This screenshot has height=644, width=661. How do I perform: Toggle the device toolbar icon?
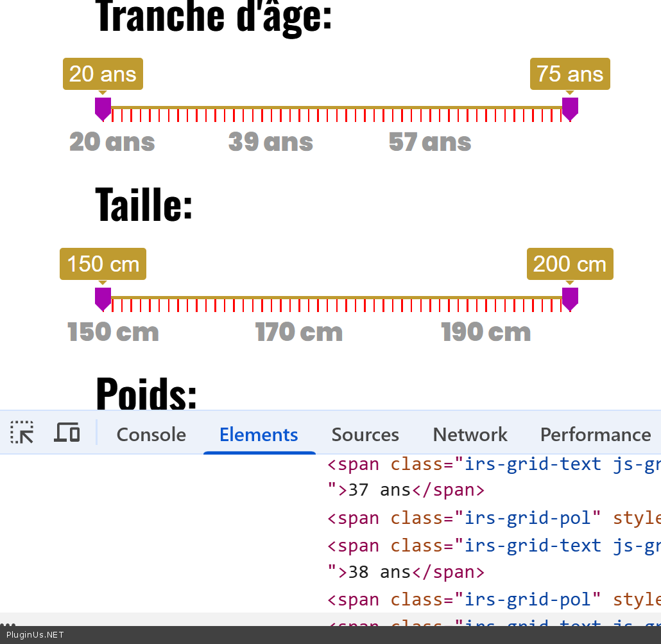pos(67,433)
